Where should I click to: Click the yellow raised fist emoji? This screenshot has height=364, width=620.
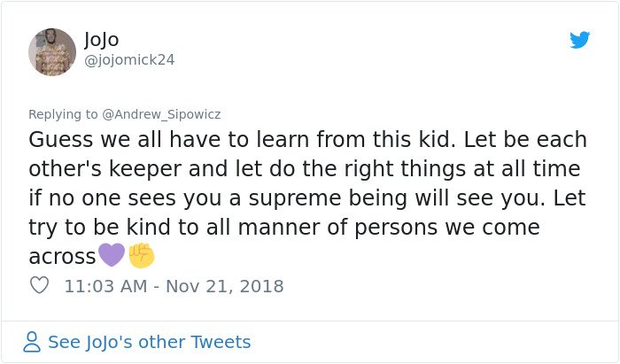click(x=142, y=255)
